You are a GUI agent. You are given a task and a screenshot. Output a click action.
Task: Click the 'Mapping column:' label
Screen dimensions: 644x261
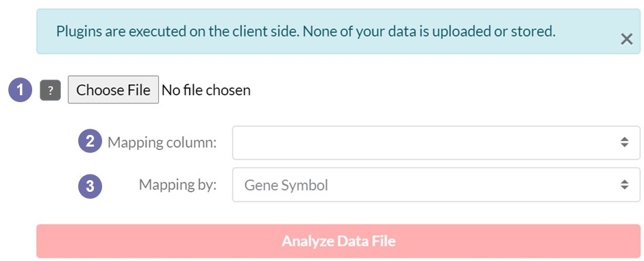pyautogui.click(x=162, y=142)
